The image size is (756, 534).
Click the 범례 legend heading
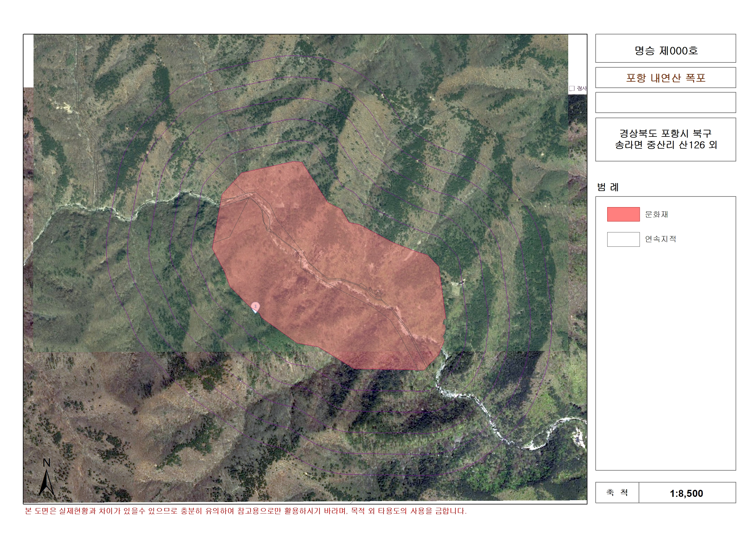(x=608, y=187)
